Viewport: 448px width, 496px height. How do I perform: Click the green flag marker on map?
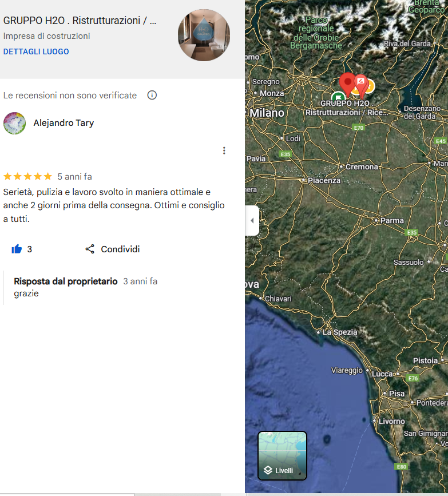338,97
